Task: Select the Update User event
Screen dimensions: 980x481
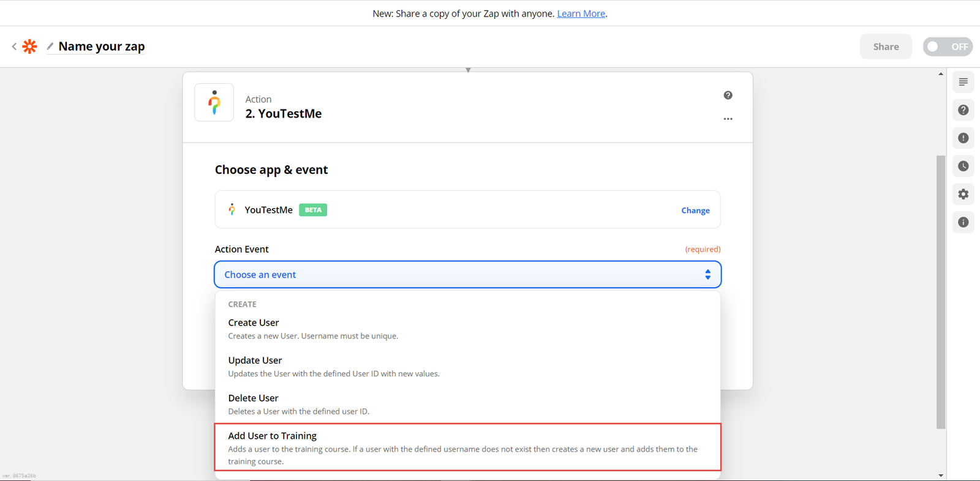Action: click(255, 360)
